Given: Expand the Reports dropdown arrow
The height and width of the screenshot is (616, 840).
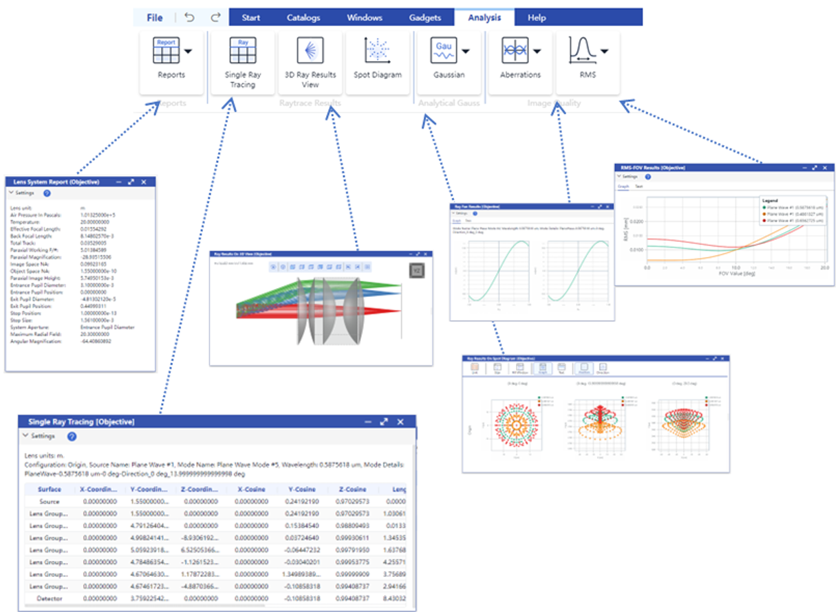Looking at the screenshot, I should (x=188, y=51).
